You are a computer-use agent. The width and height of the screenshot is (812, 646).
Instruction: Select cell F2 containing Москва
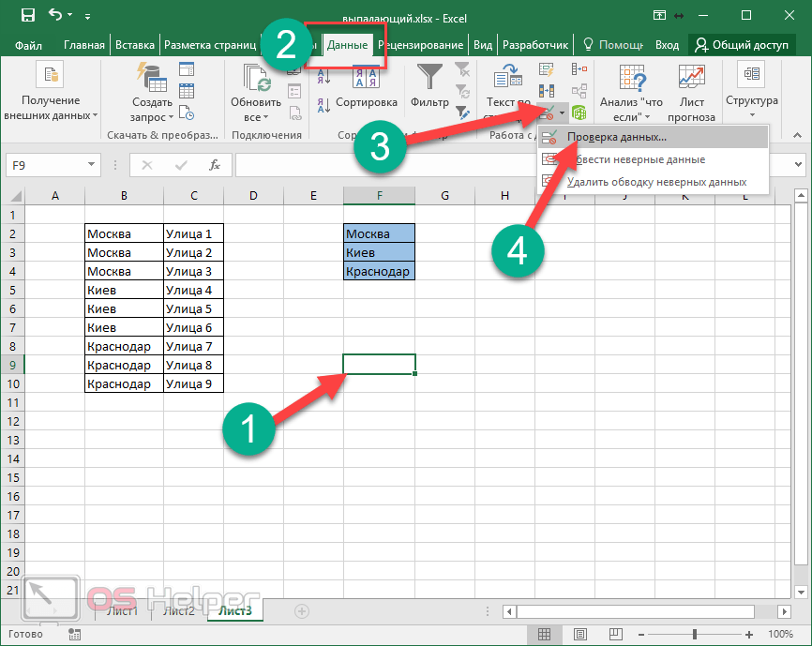[379, 233]
